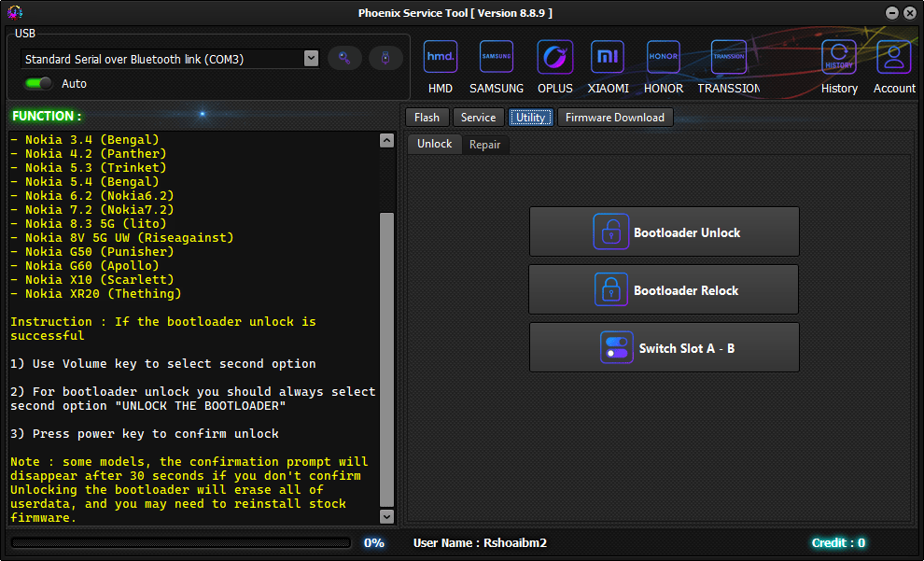This screenshot has width=924, height=561.
Task: Click the 'Nokia XR20 (Thething)' log line
Action: [x=96, y=294]
